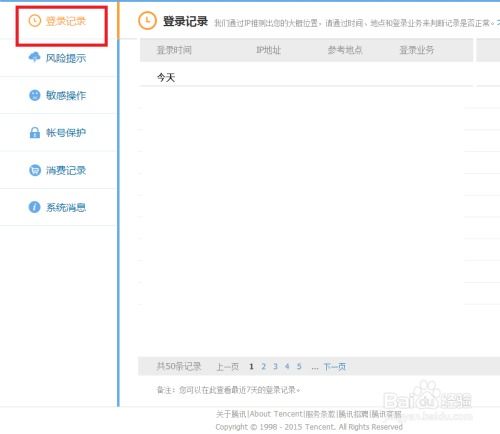Go to page 3 of login records
This screenshot has width=500, height=434.
click(275, 367)
